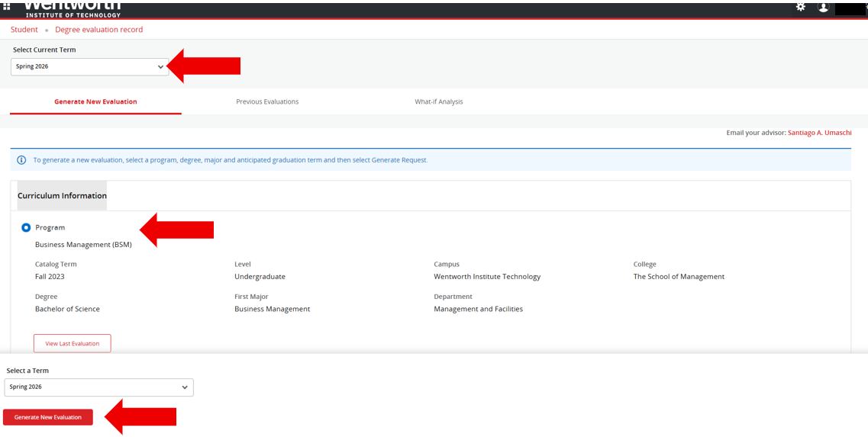The width and height of the screenshot is (868, 437).
Task: Click the Wentworth Institute of Technology logo
Action: [73, 9]
